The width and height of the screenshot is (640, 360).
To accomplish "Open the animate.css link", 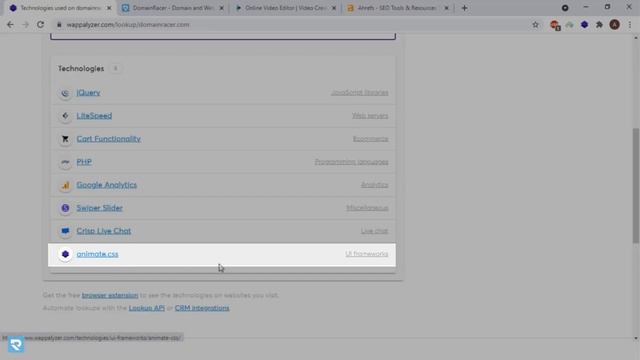I will pyautogui.click(x=98, y=254).
